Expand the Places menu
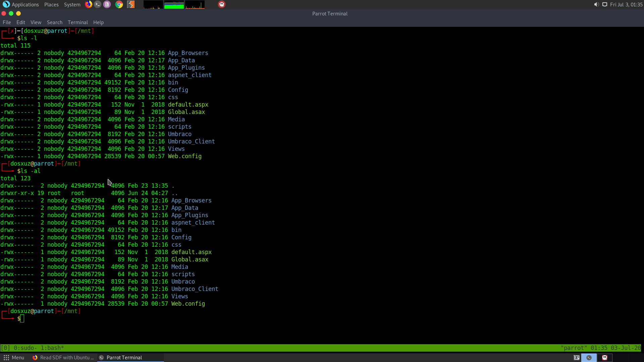This screenshot has width=644, height=362. 51,4
